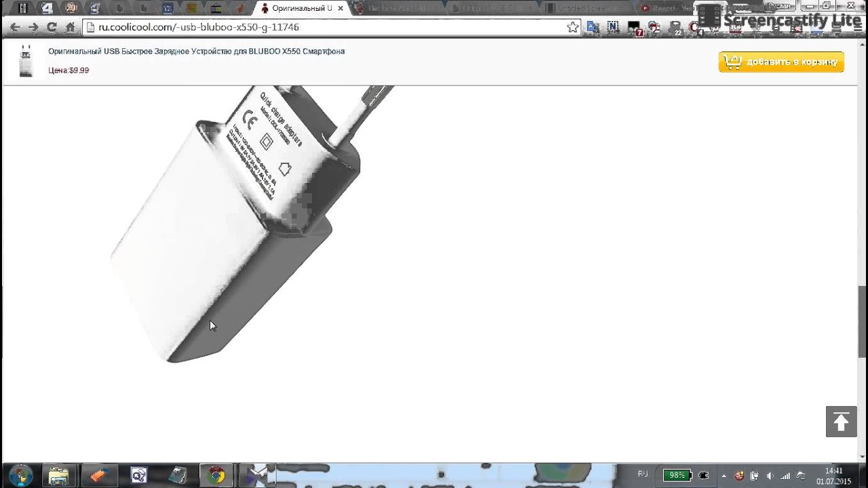Viewport: 868px width, 488px height.
Task: Minimize the Chrome window
Action: (810, 5)
